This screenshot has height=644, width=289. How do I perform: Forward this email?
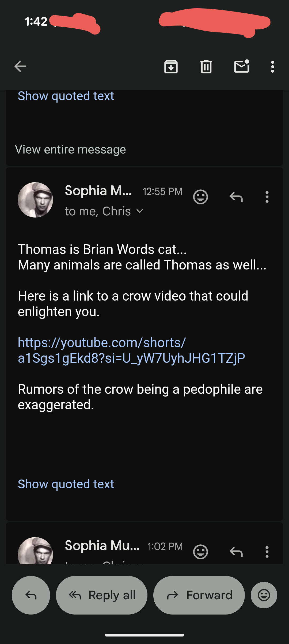(x=199, y=595)
